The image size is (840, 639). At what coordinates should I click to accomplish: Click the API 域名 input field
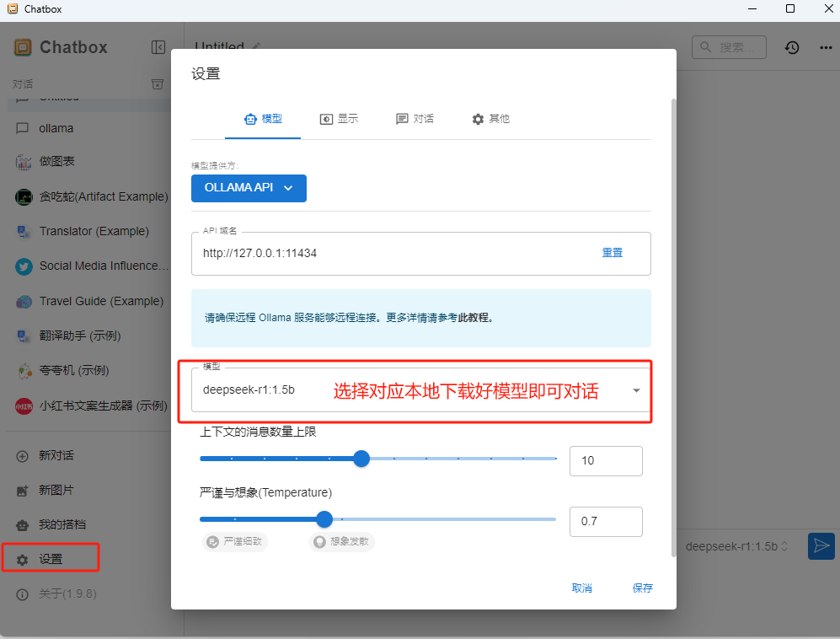421,254
